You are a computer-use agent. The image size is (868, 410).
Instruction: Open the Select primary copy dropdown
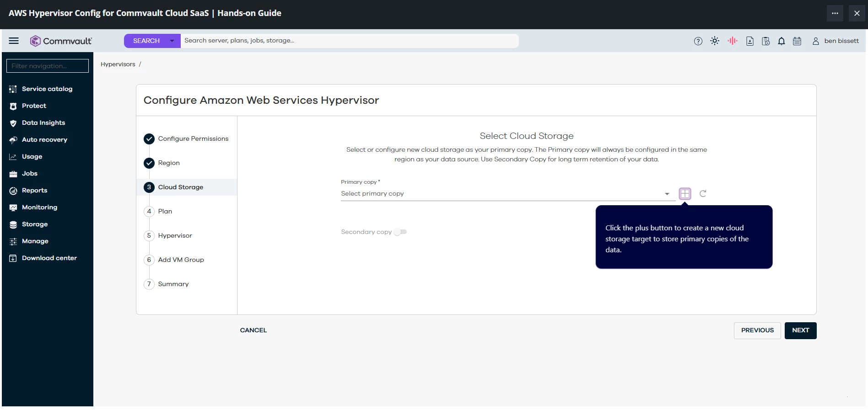point(507,194)
